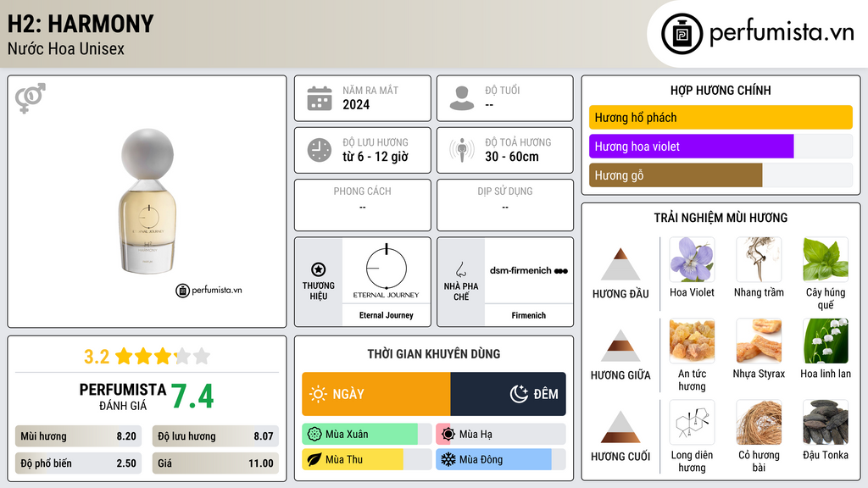
Task: Select the Đêm nighttime segment
Action: pyautogui.click(x=509, y=394)
